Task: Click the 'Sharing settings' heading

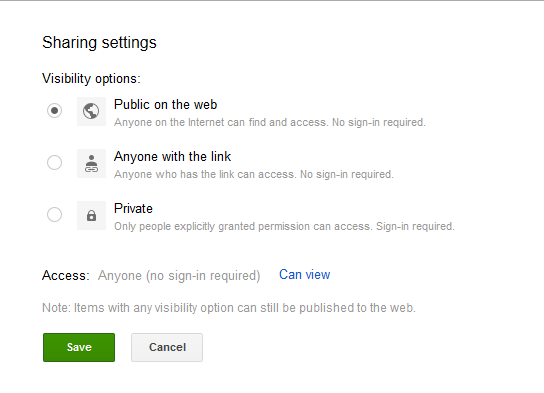Action: [x=99, y=43]
